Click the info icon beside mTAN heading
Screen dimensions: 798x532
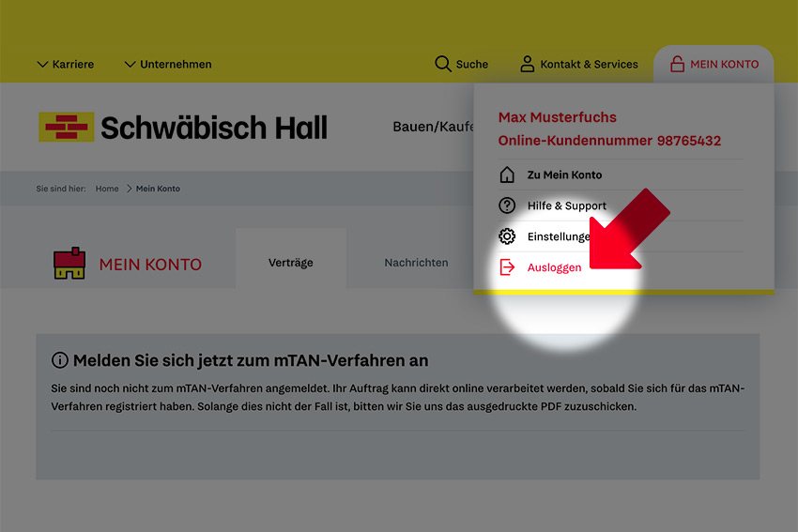(x=59, y=360)
